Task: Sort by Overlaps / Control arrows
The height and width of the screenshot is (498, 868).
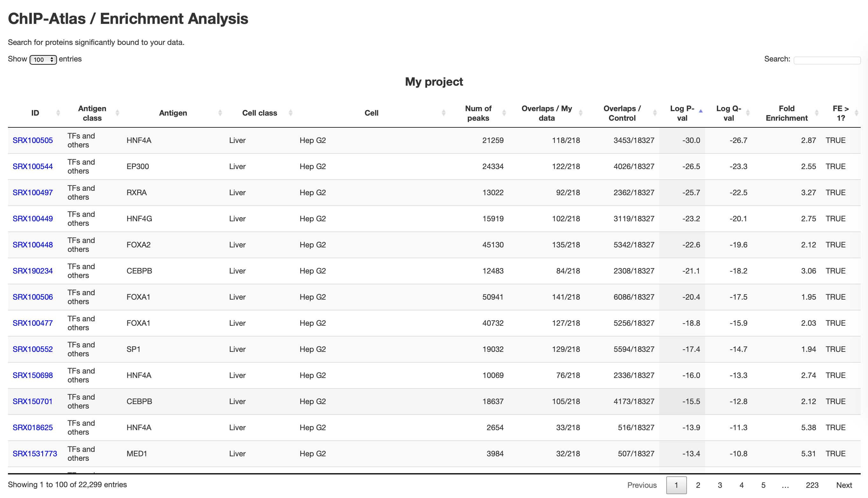Action: 655,113
